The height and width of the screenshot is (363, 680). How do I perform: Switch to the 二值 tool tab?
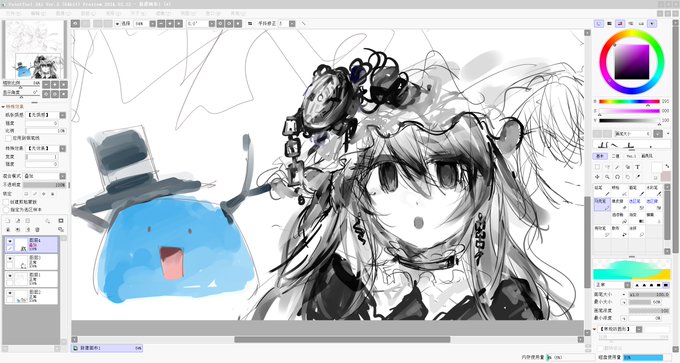tap(616, 156)
